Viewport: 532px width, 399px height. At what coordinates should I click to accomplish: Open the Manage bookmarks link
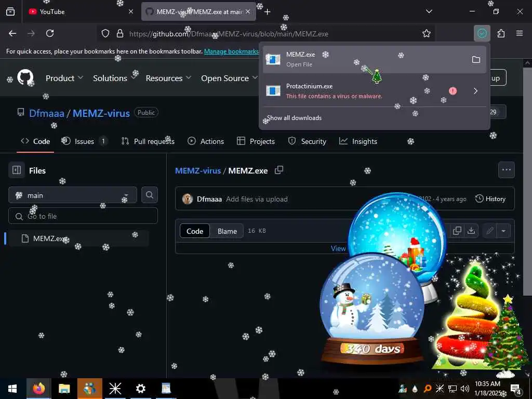click(232, 51)
